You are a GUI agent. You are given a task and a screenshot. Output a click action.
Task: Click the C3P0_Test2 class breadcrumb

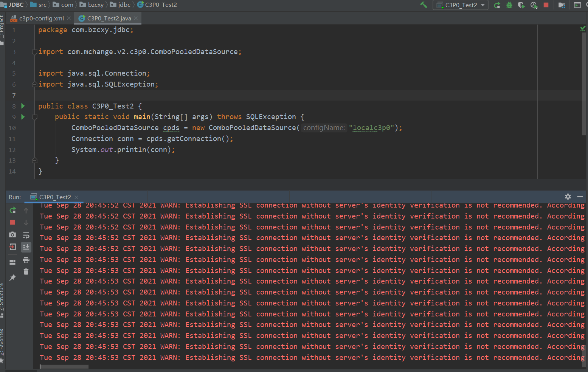(x=157, y=5)
